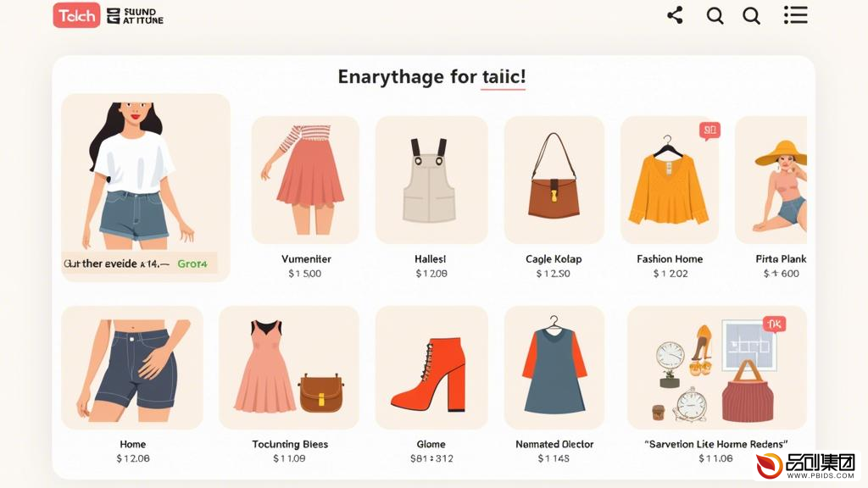The image size is (868, 488).
Task: Click the badge on Fashion Home card
Action: coord(709,130)
